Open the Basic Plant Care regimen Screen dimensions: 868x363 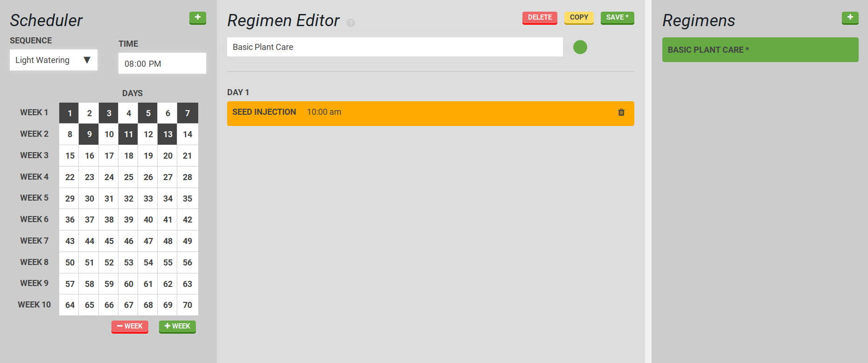(760, 50)
